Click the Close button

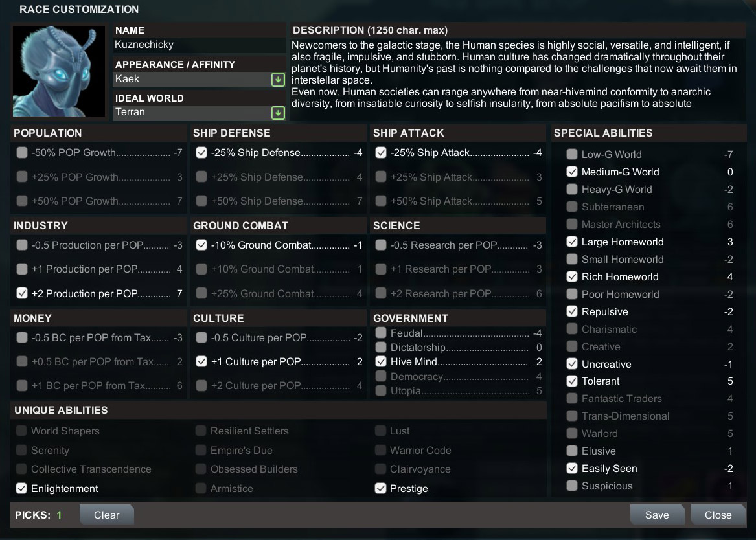[x=718, y=515]
